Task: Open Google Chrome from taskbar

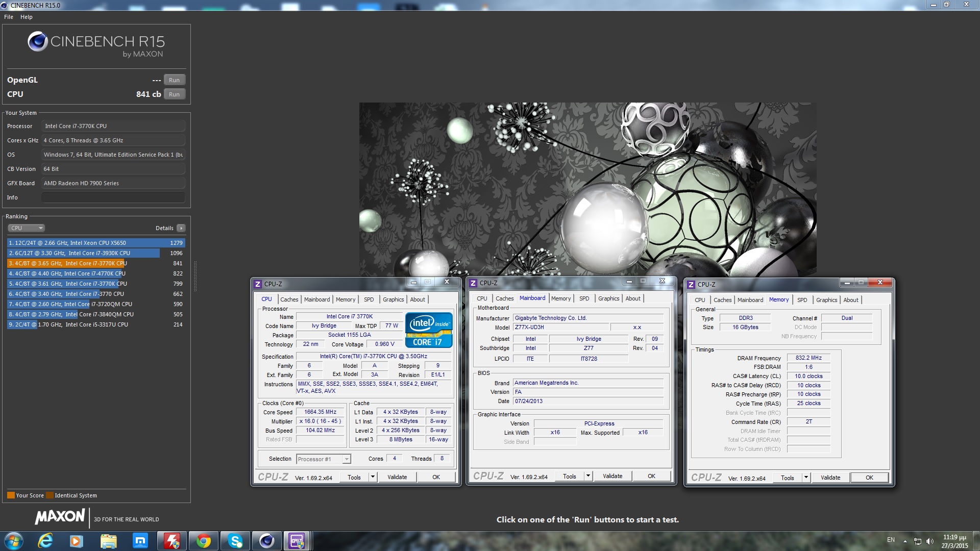Action: coord(204,541)
